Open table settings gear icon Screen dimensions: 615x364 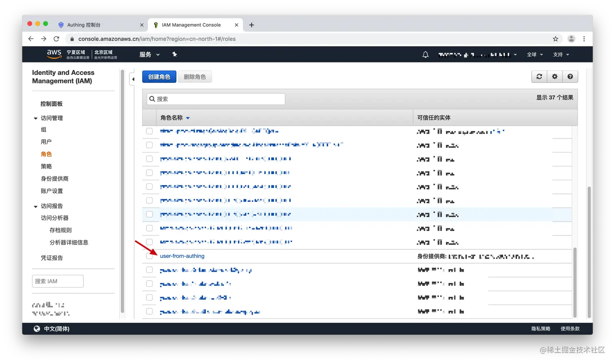pos(555,76)
